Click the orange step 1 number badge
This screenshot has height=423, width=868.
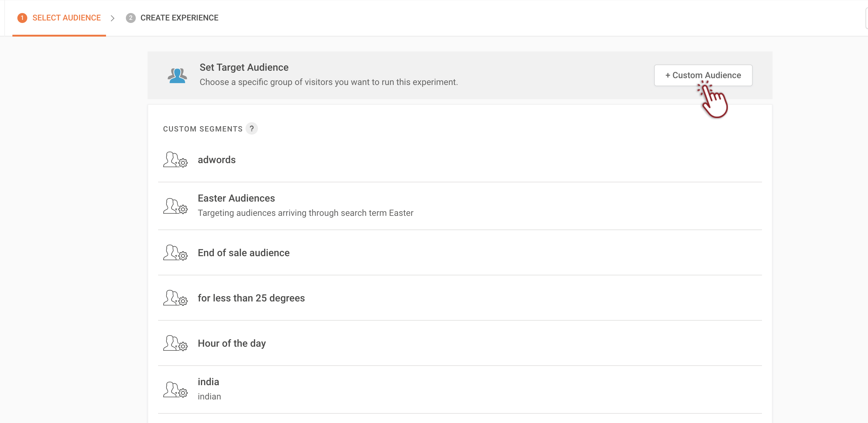click(22, 18)
